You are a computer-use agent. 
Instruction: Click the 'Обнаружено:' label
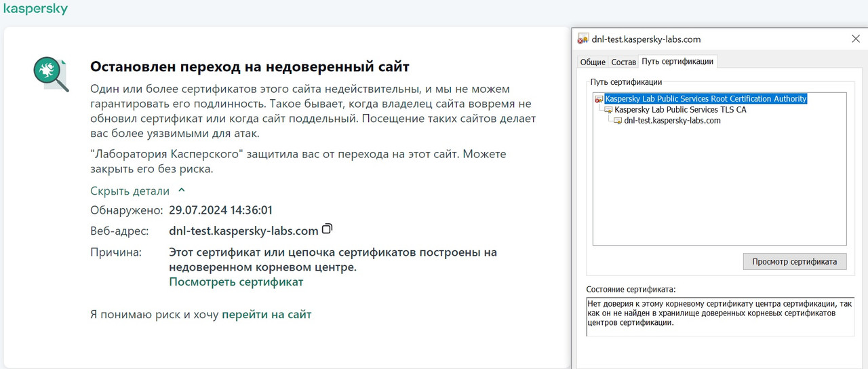tap(127, 210)
